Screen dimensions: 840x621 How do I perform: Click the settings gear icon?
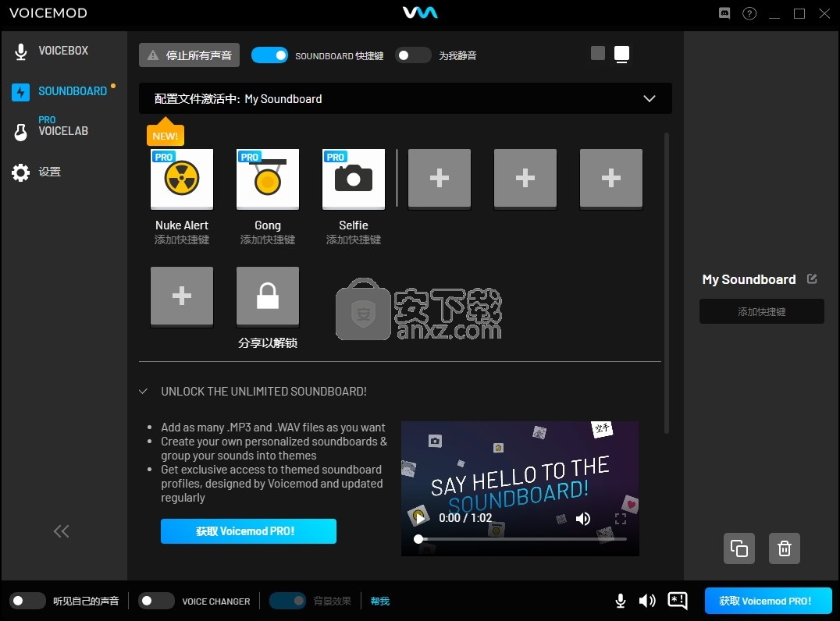pyautogui.click(x=21, y=172)
